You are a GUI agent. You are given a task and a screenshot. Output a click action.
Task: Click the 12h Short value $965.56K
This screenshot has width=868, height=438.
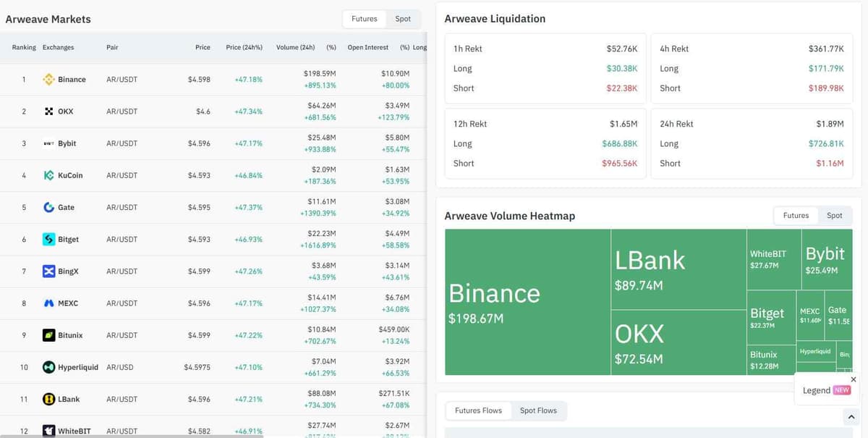pos(619,163)
